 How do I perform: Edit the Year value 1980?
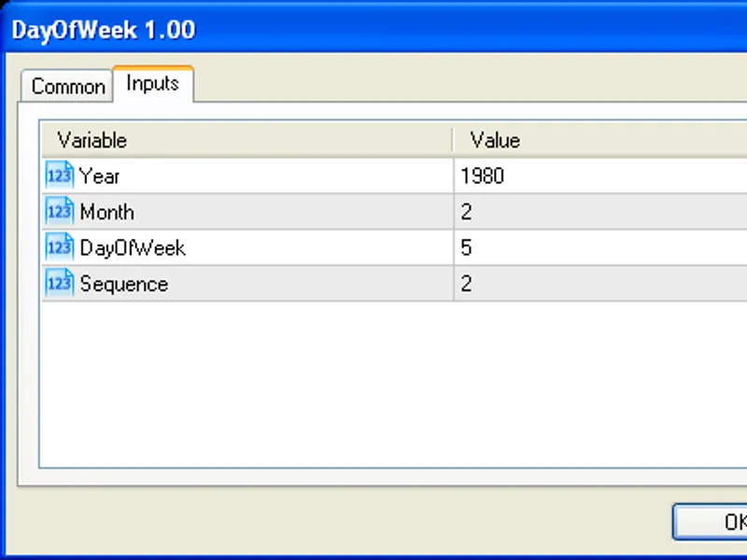pos(600,175)
